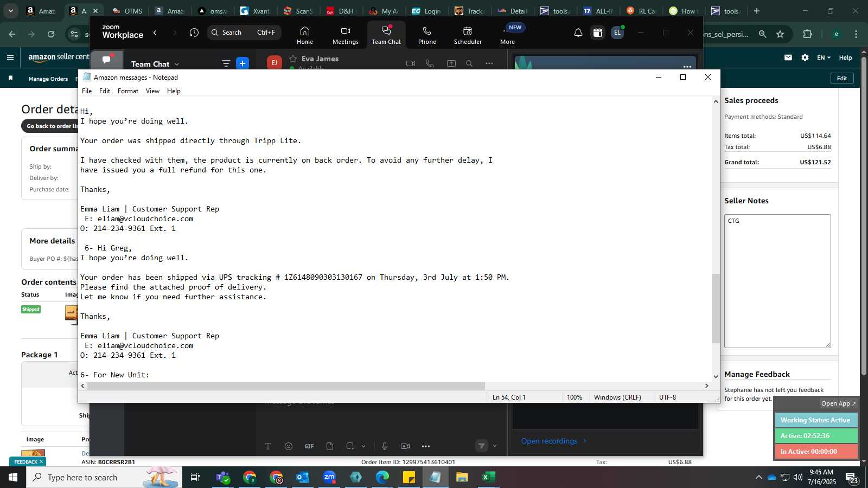
Task: Open Zoom history clock icon
Action: (194, 33)
